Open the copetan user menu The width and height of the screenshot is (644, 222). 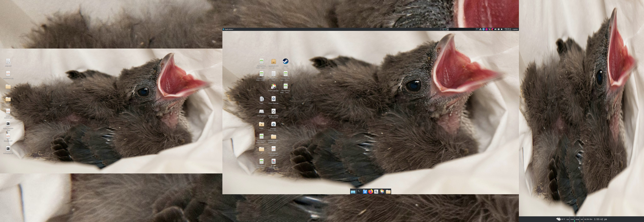click(515, 29)
